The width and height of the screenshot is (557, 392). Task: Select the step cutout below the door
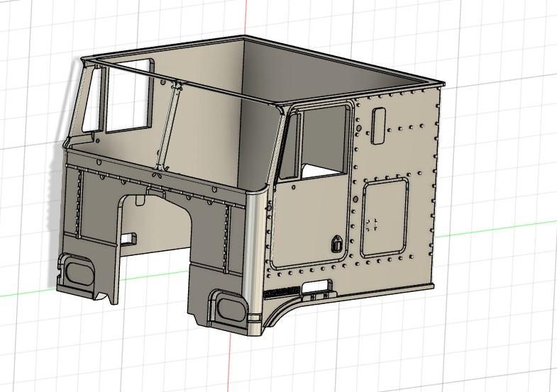tap(316, 286)
